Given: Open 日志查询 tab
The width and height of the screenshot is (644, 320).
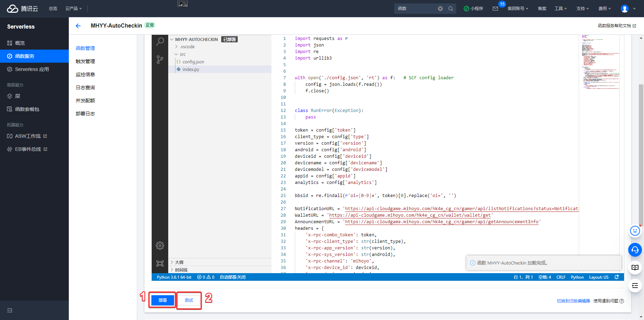Looking at the screenshot, I should click(85, 87).
